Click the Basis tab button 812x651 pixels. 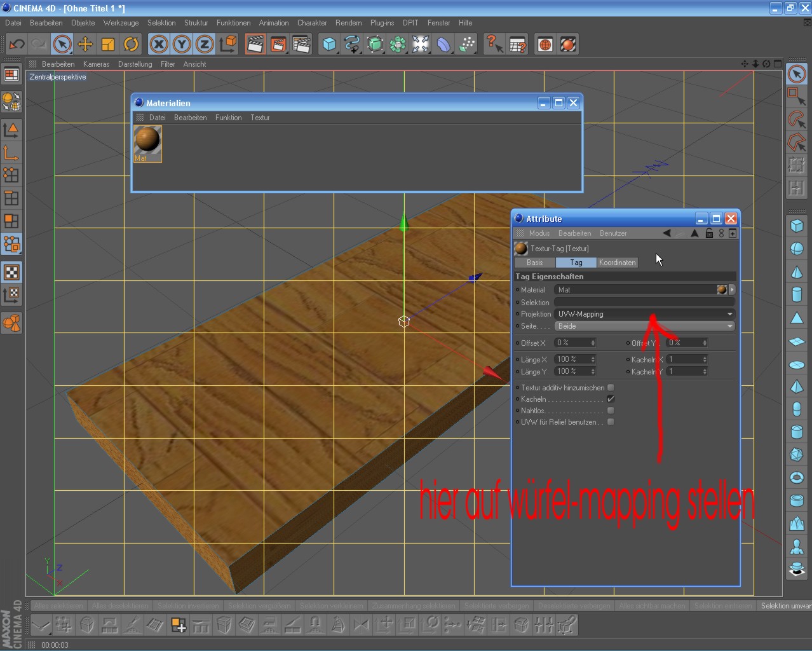coord(534,263)
